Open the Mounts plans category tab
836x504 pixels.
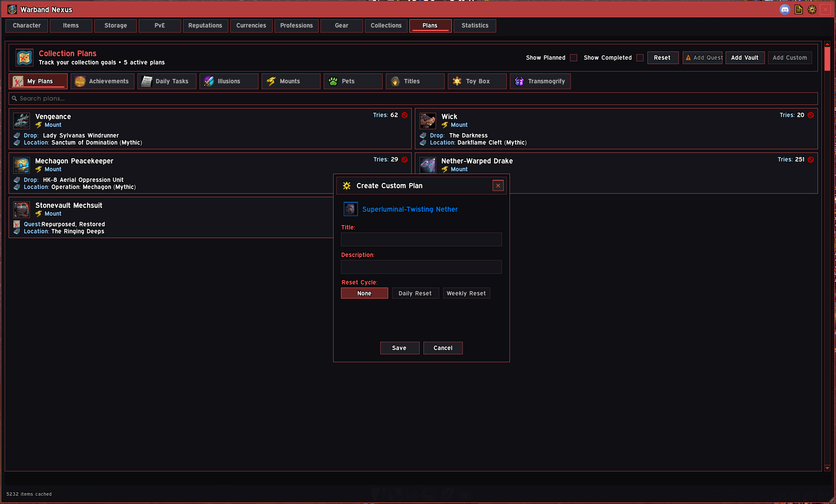[291, 81]
